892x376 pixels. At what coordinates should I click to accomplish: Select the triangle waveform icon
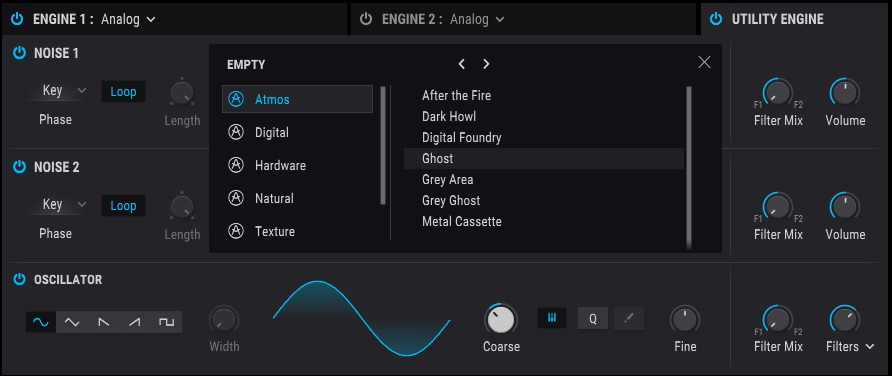(72, 322)
